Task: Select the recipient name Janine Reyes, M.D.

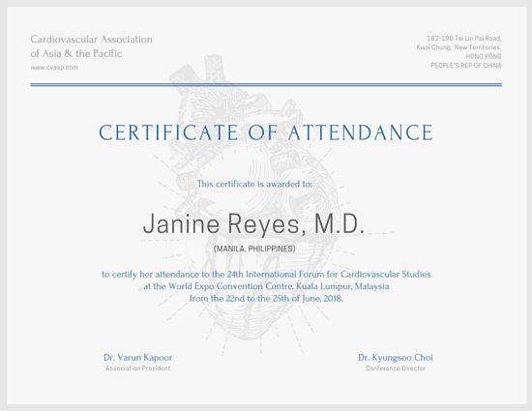Action: pyautogui.click(x=253, y=223)
